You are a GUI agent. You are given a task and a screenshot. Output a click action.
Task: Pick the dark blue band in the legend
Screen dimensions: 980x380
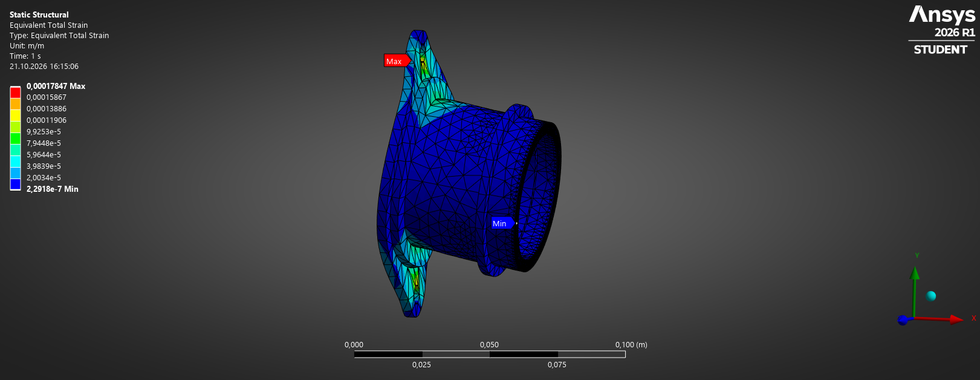coord(15,185)
